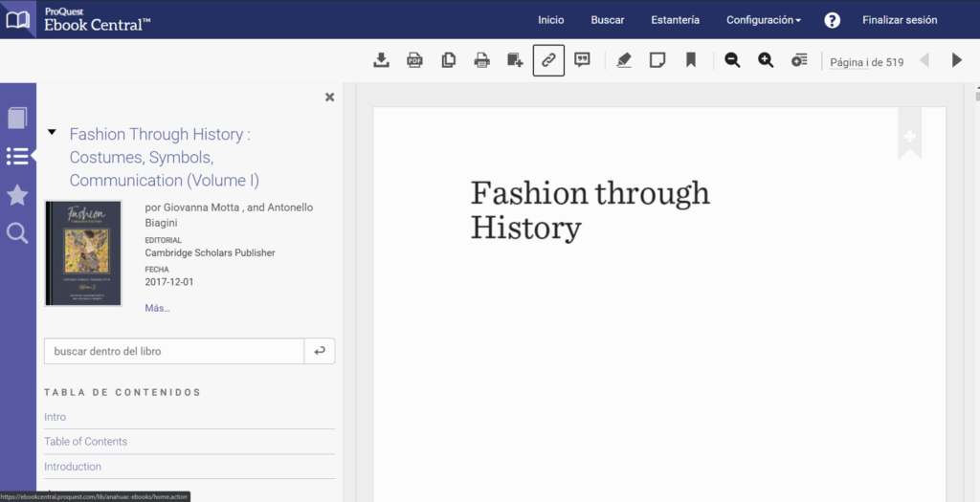The width and height of the screenshot is (980, 502).
Task: Toggle bookmark ribbon on page corner
Action: tap(909, 136)
